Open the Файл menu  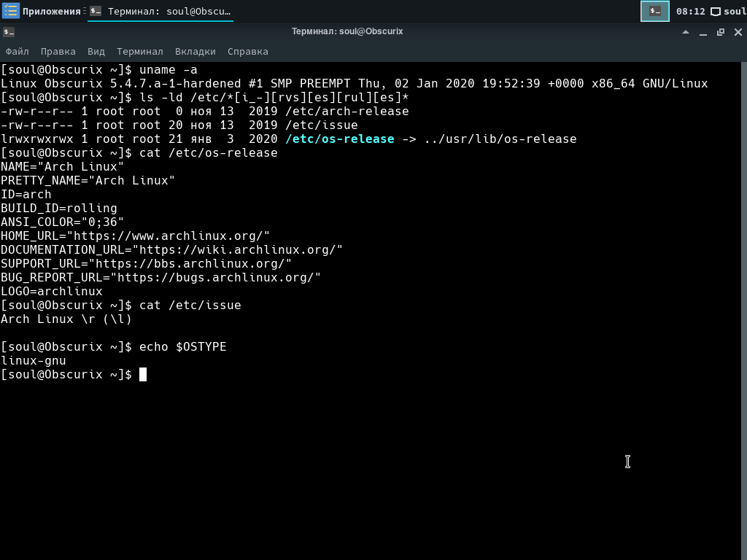tap(18, 52)
